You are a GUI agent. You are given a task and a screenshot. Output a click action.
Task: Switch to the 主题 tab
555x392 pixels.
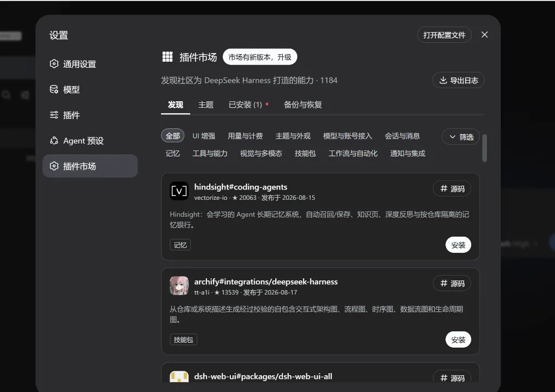pyautogui.click(x=205, y=105)
